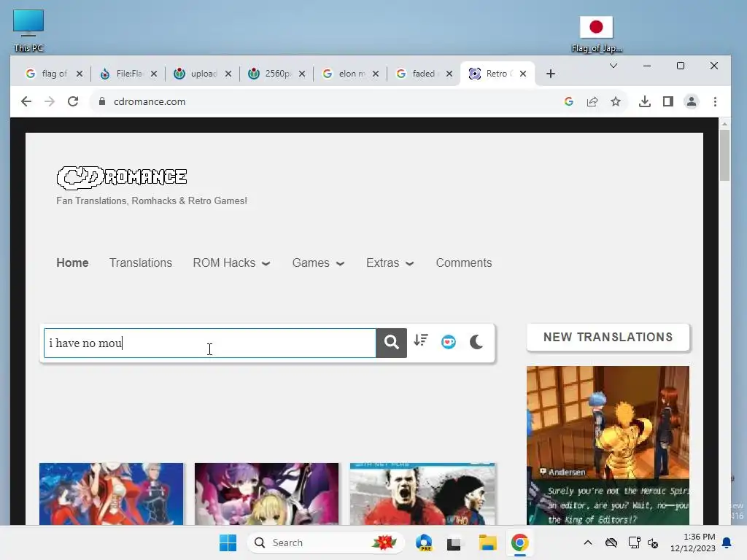Expand the ROM Hacks dropdown
The image size is (747, 560).
coord(231,262)
